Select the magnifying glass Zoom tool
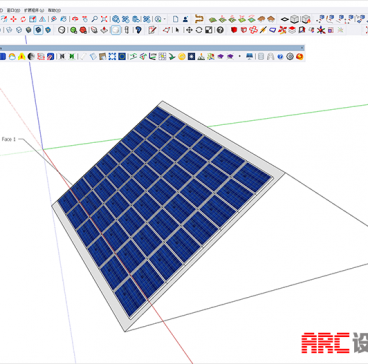Image resolution: width=368 pixels, height=364 pixels. click(x=95, y=19)
